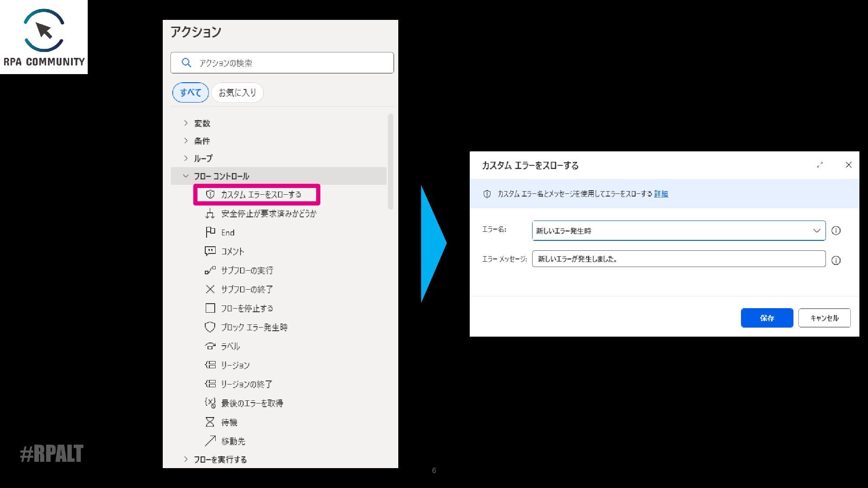The width and height of the screenshot is (868, 488).
Task: Click the shield icon for ブロック エラー発生時
Action: coord(210,327)
